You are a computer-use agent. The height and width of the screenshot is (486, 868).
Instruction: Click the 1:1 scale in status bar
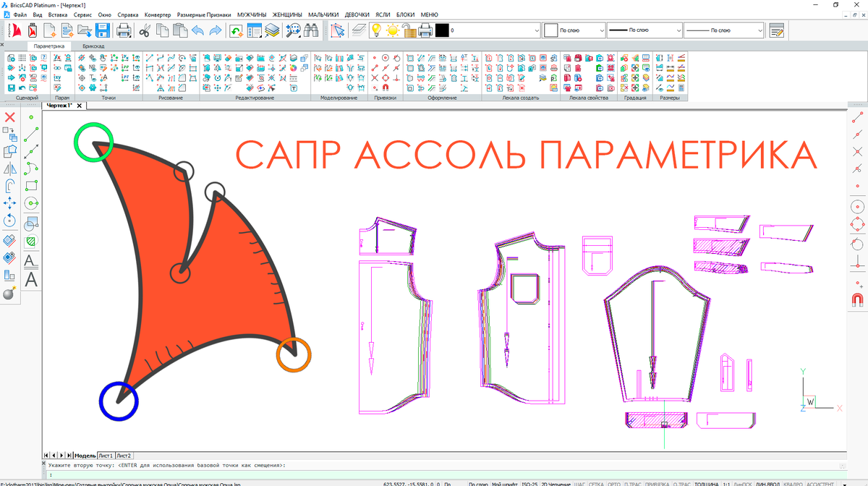click(726, 483)
